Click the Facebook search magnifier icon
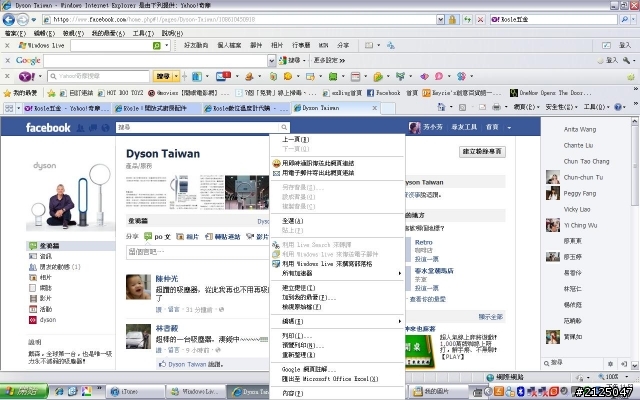Viewport: 640px width, 400px height. [x=284, y=127]
